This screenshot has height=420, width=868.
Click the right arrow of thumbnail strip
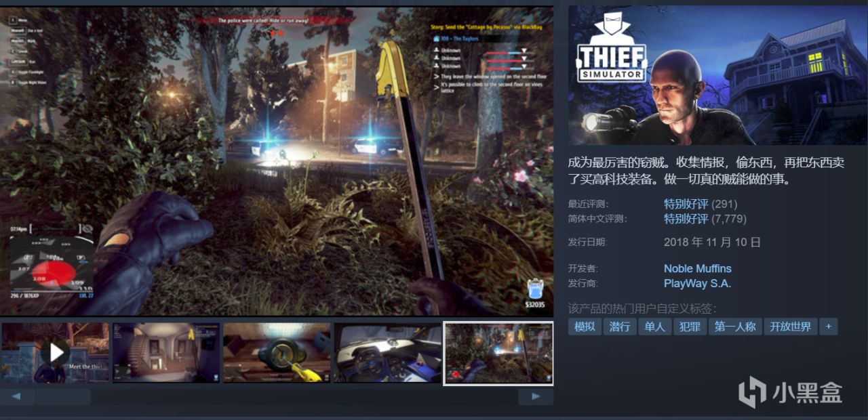coord(536,396)
